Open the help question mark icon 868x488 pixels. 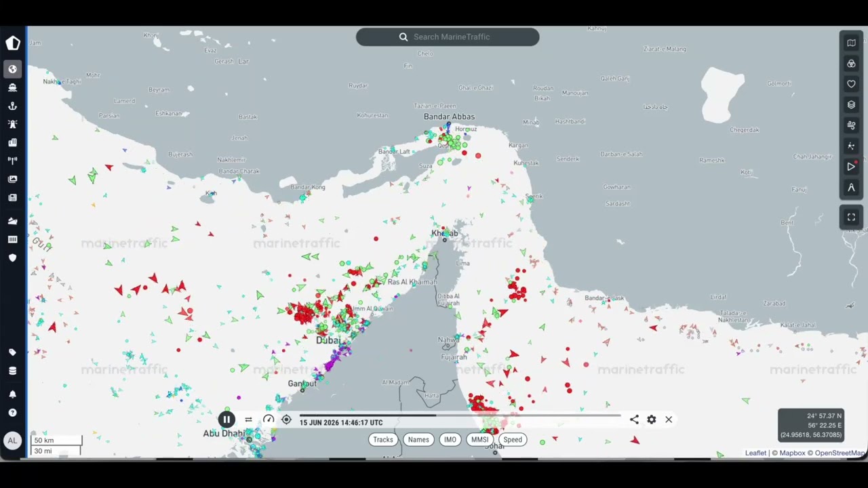coord(12,412)
